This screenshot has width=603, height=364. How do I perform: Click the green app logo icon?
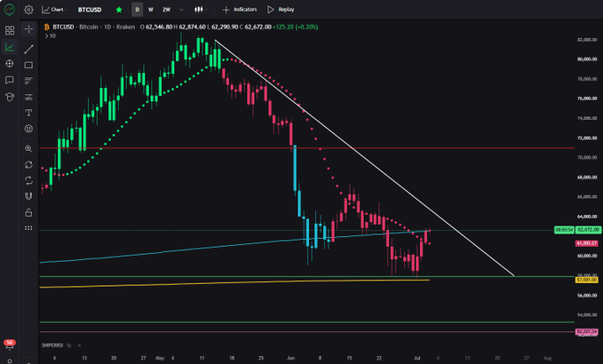coord(9,9)
